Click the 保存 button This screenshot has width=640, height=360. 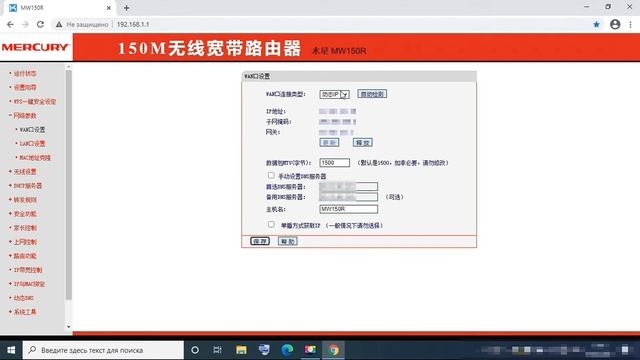tap(260, 241)
